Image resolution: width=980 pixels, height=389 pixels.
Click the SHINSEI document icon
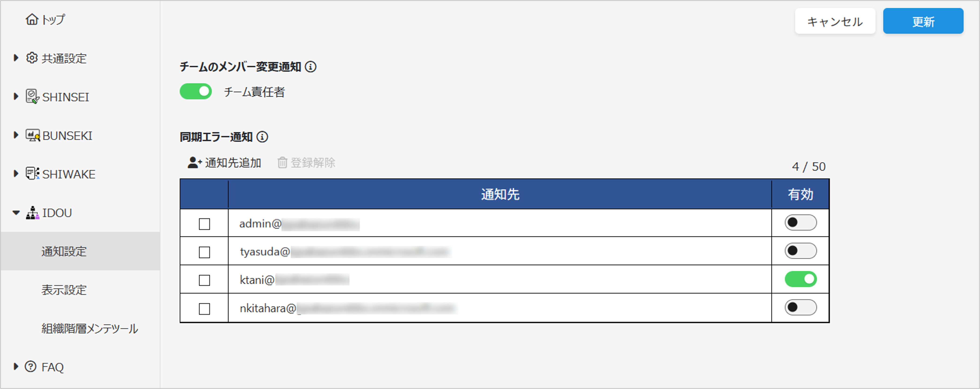(x=32, y=97)
